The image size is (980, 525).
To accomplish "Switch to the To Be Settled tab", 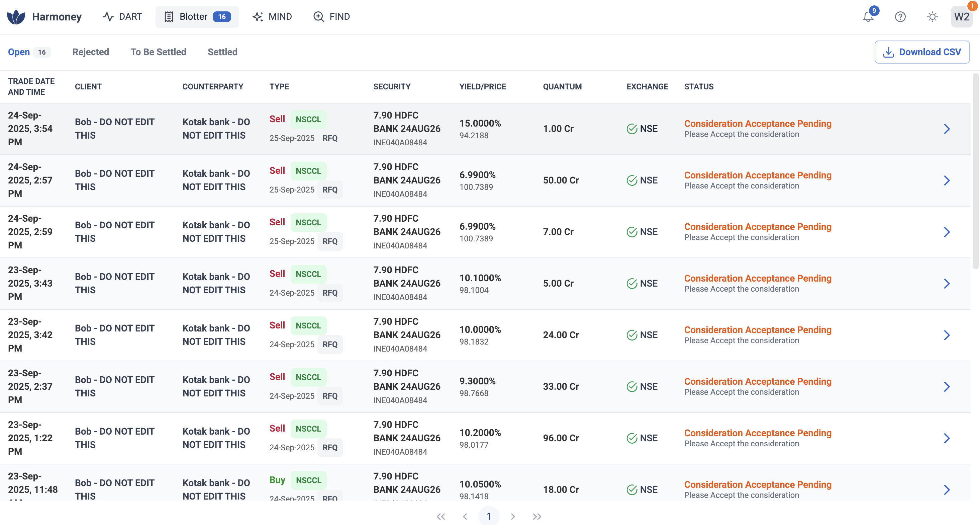I will (158, 52).
